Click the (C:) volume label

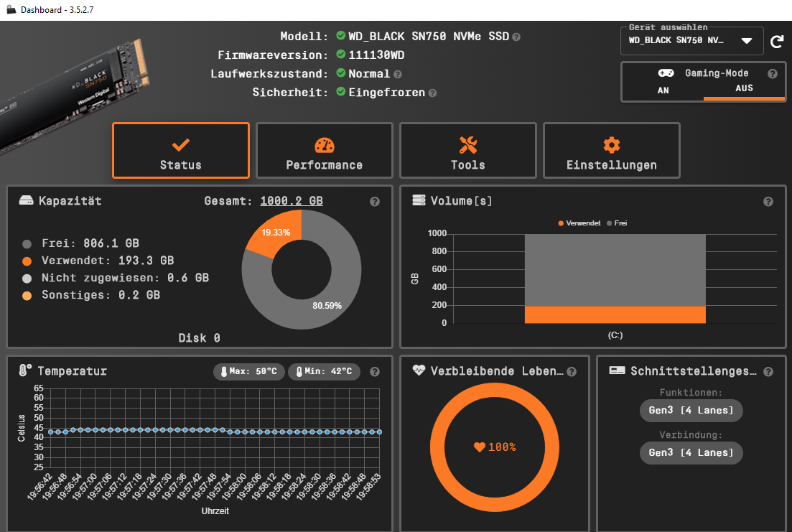point(615,335)
